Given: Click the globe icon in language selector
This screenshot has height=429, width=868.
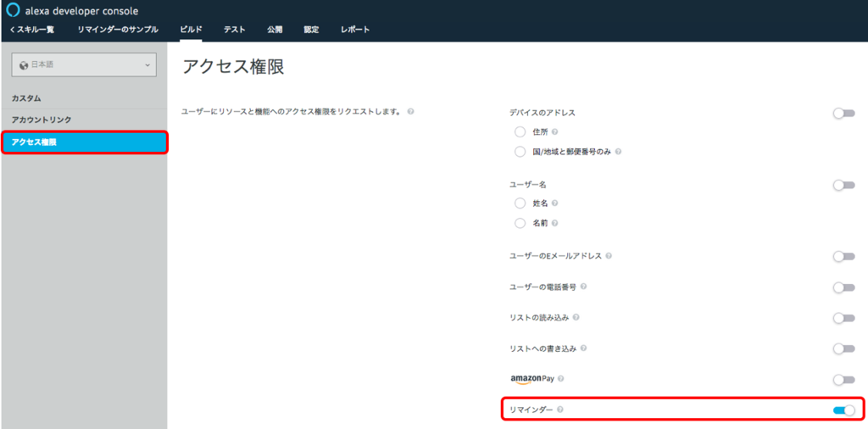Looking at the screenshot, I should coord(24,65).
